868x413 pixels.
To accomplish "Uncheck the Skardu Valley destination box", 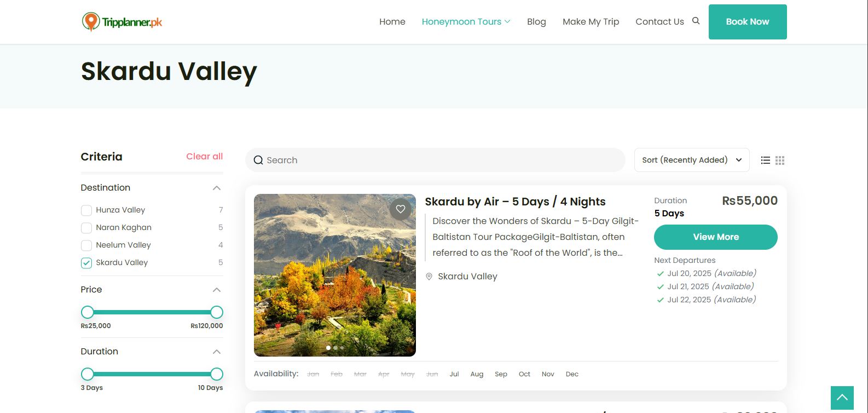I will 86,263.
